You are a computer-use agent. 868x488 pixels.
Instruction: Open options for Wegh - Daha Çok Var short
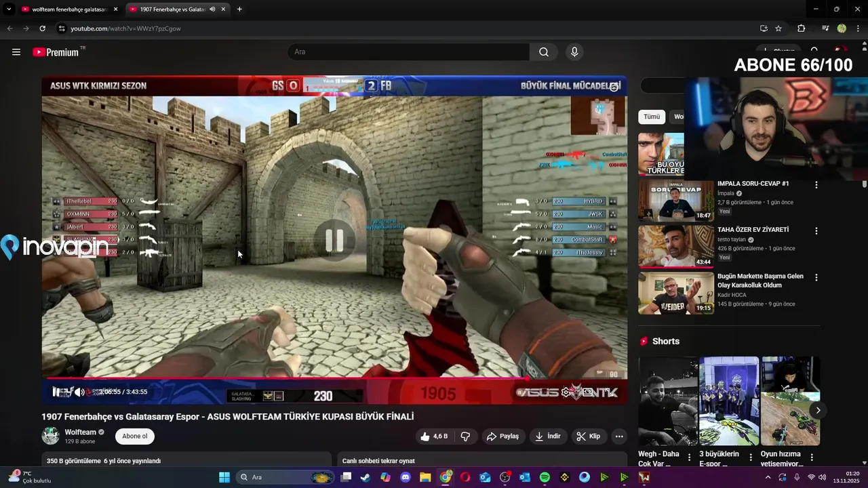pyautogui.click(x=690, y=457)
